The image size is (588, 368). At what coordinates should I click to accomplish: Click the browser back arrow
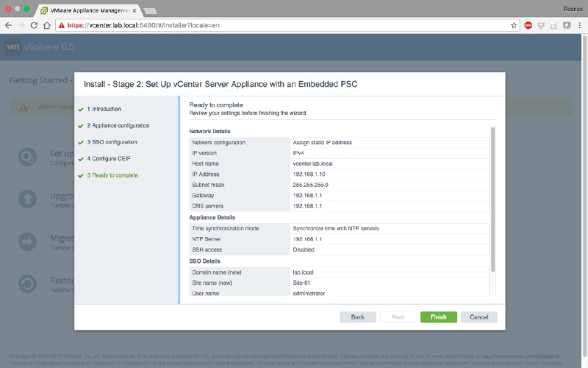coord(9,25)
